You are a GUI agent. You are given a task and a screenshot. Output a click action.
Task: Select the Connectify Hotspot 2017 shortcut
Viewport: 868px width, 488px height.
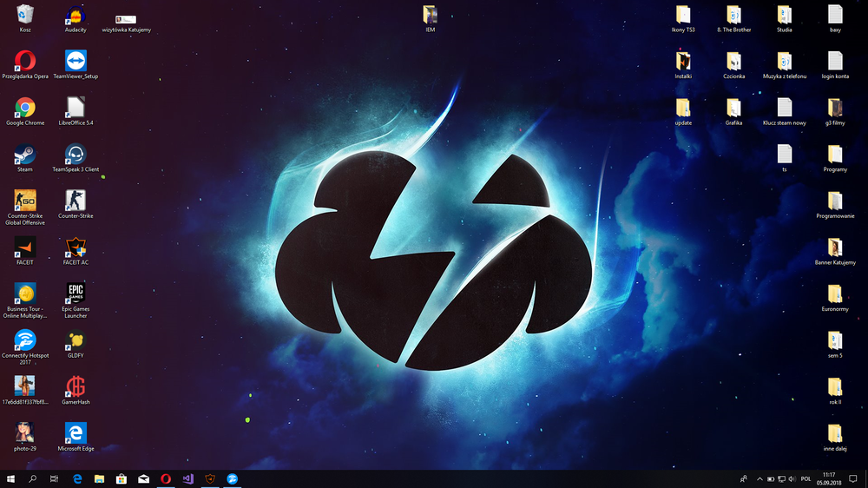point(25,346)
